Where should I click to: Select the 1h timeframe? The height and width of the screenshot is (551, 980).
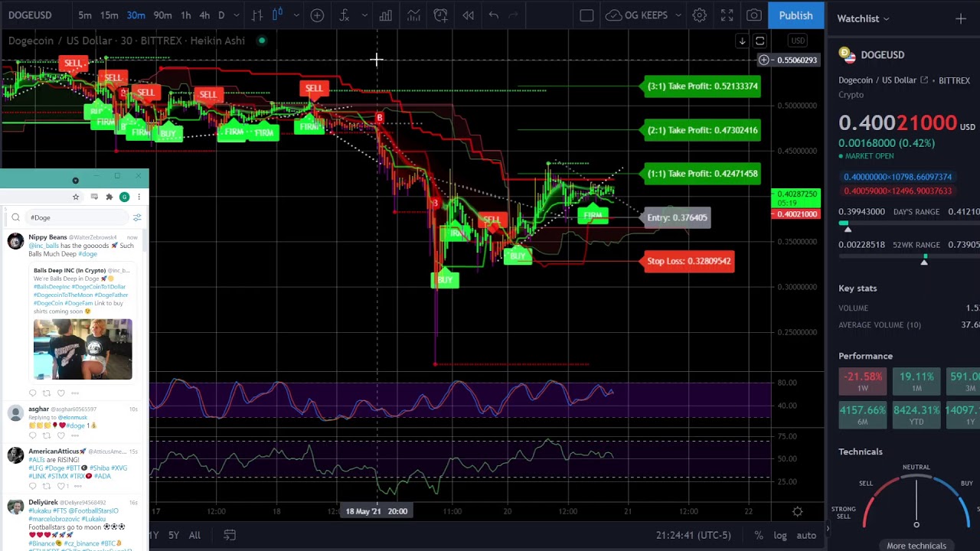tap(185, 15)
